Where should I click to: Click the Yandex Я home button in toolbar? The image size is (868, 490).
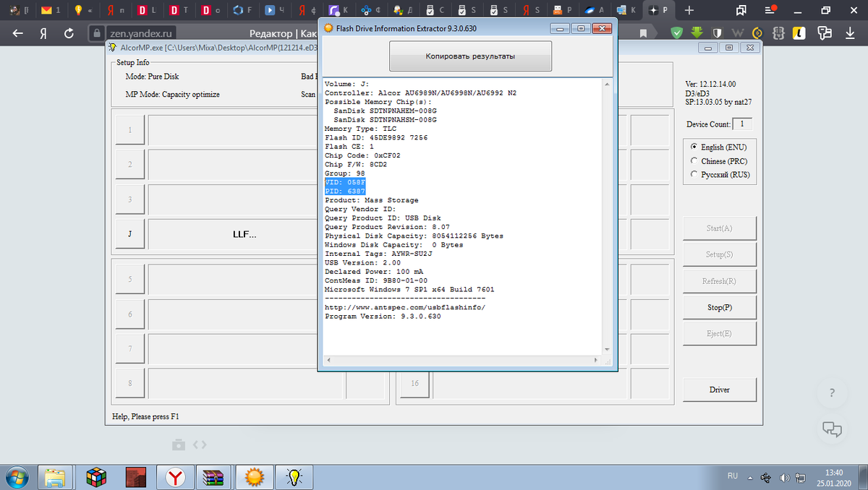coord(43,33)
